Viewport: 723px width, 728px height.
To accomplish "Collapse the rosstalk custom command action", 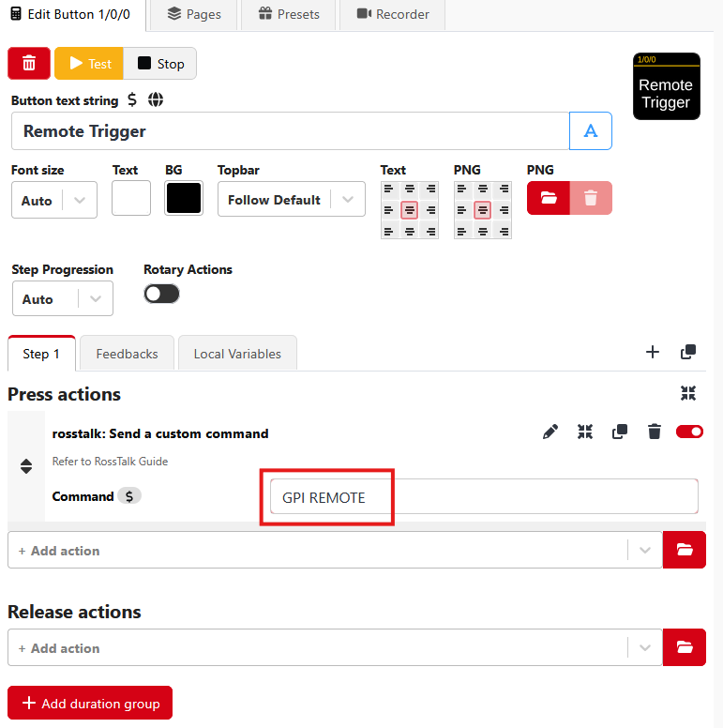I will point(585,432).
